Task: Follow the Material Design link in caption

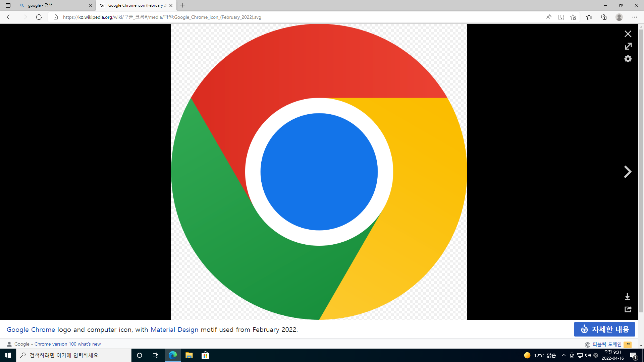Action: click(174, 329)
